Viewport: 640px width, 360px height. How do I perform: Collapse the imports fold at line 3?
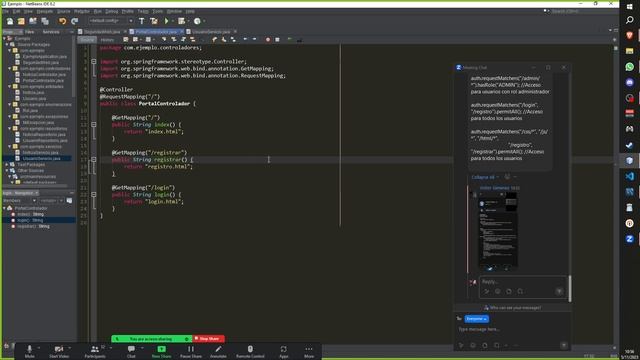(93, 62)
